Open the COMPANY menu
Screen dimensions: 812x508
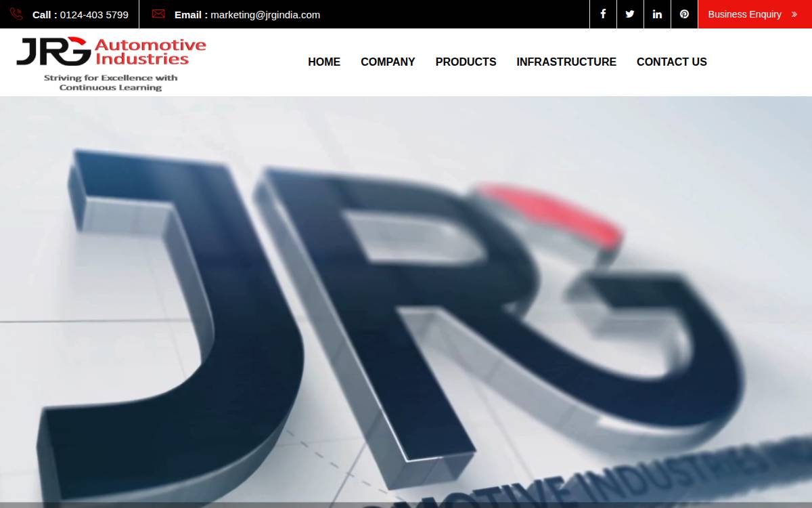coord(388,62)
